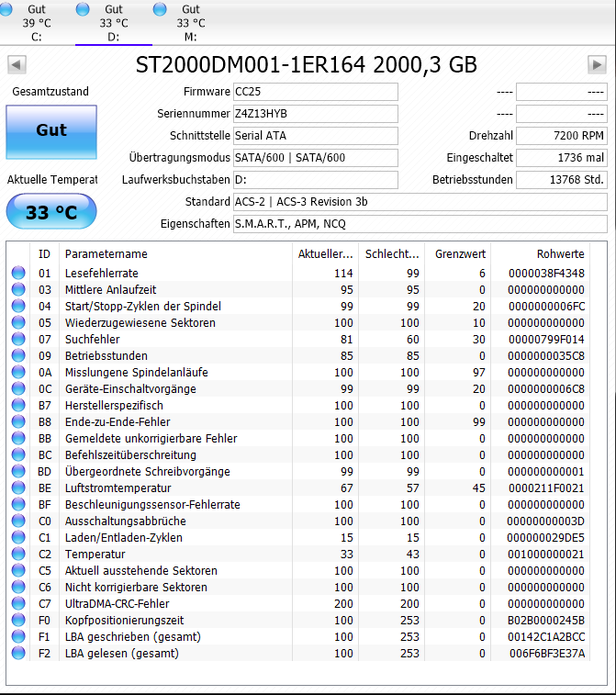This screenshot has width=616, height=695.
Task: Select the UltraDMA-CRC-Fehler parameter name
Action: tap(117, 603)
